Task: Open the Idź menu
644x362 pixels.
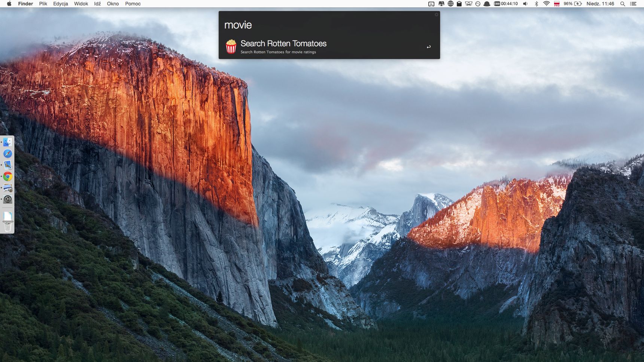Action: coord(97,4)
